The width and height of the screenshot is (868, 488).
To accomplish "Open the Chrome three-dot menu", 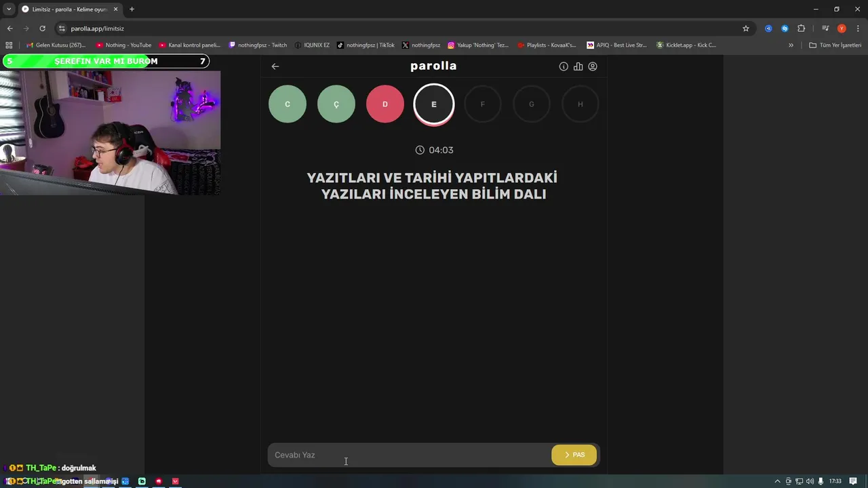I will coord(857,28).
